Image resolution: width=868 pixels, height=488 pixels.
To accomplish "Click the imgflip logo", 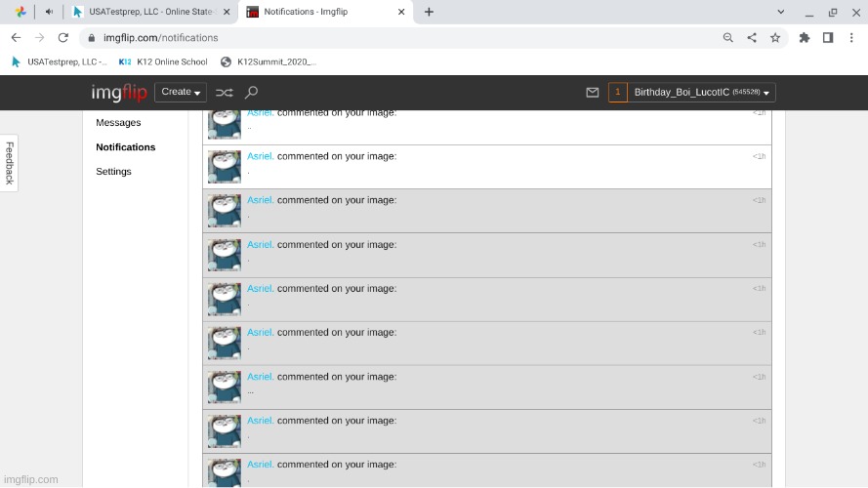I will pos(119,93).
